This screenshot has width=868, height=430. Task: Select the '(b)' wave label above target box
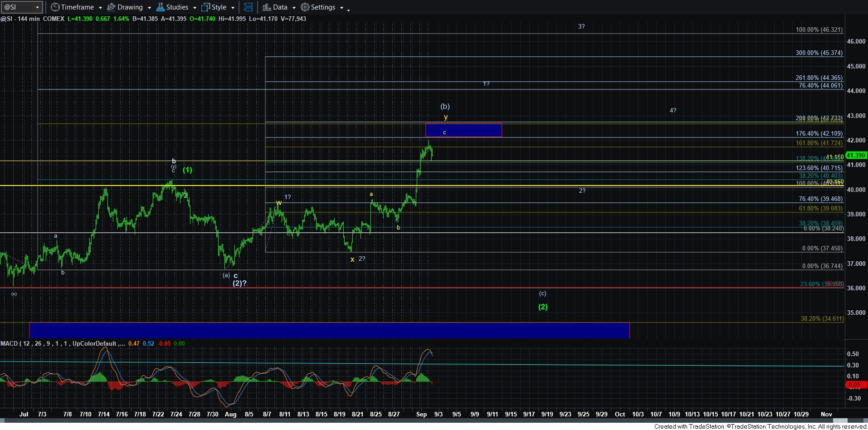point(445,107)
